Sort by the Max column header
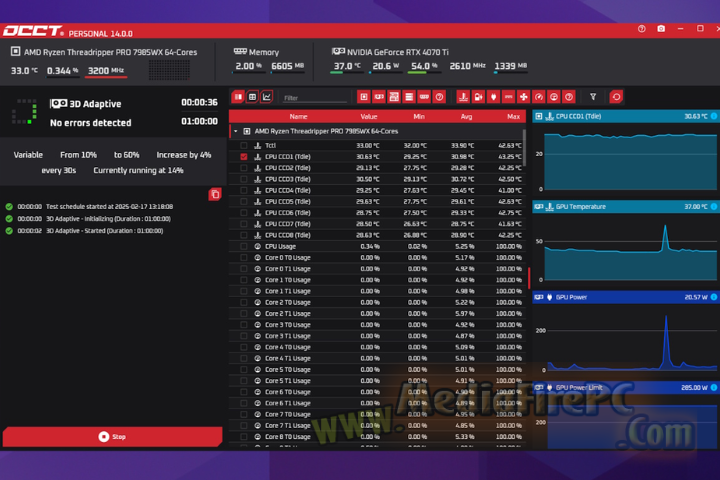Image resolution: width=720 pixels, height=480 pixels. click(513, 117)
